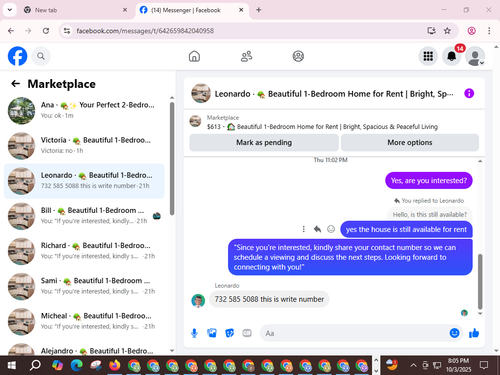Open the Windows Start menu
500x375 pixels.
pos(11,365)
